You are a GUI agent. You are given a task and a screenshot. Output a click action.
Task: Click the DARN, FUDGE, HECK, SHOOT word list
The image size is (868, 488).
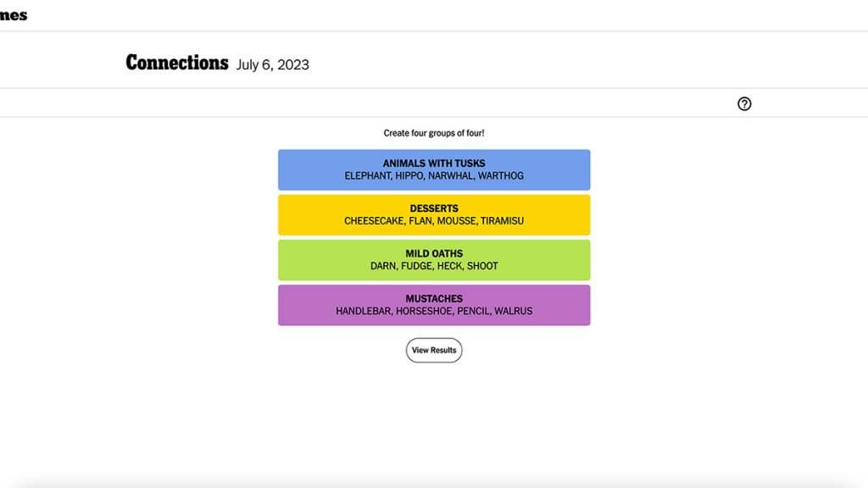click(x=434, y=266)
